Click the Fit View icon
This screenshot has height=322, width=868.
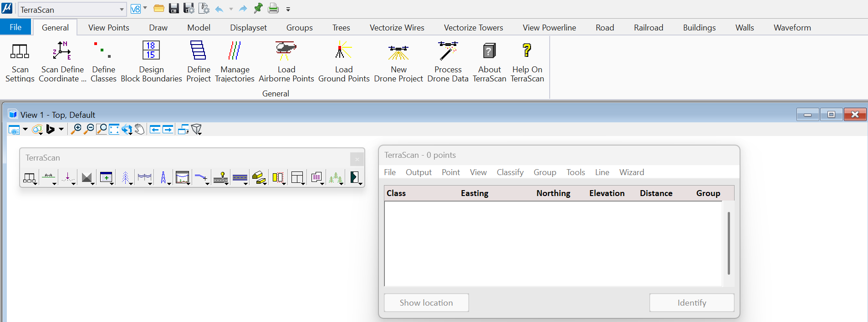tap(114, 130)
